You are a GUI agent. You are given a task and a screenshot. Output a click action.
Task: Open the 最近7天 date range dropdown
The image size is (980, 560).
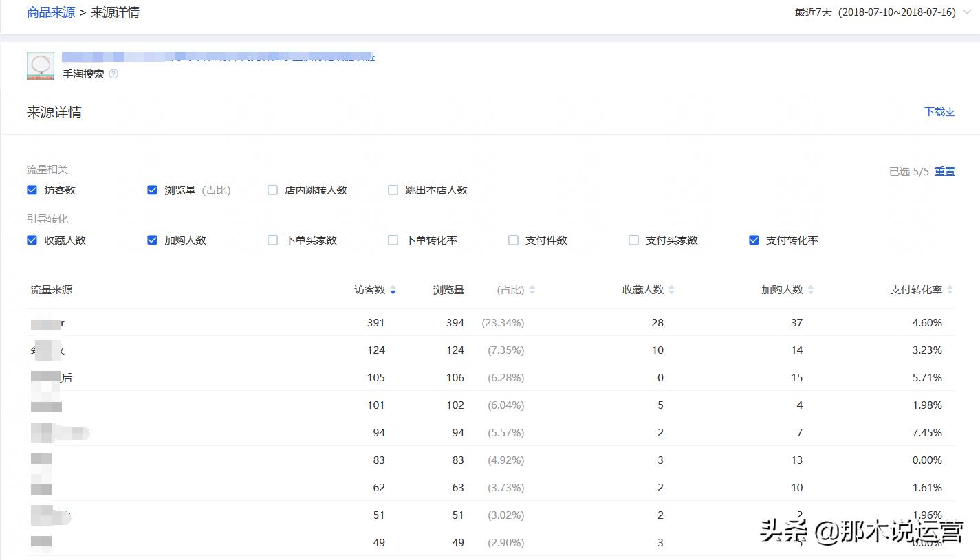(884, 12)
